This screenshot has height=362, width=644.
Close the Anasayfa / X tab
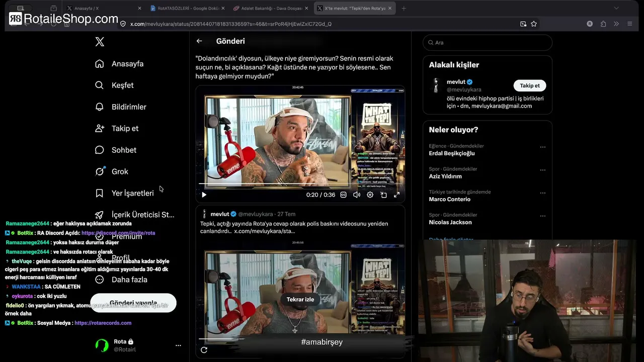pos(139,9)
